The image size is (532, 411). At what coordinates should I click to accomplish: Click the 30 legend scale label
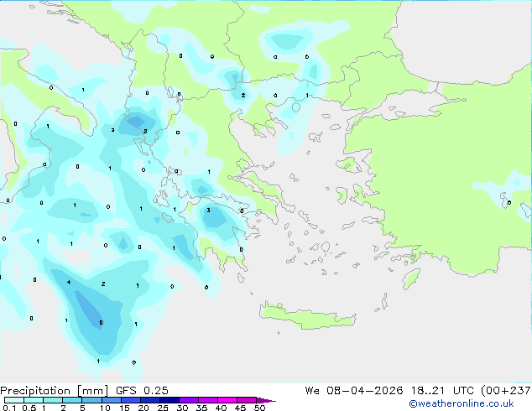pos(182,408)
